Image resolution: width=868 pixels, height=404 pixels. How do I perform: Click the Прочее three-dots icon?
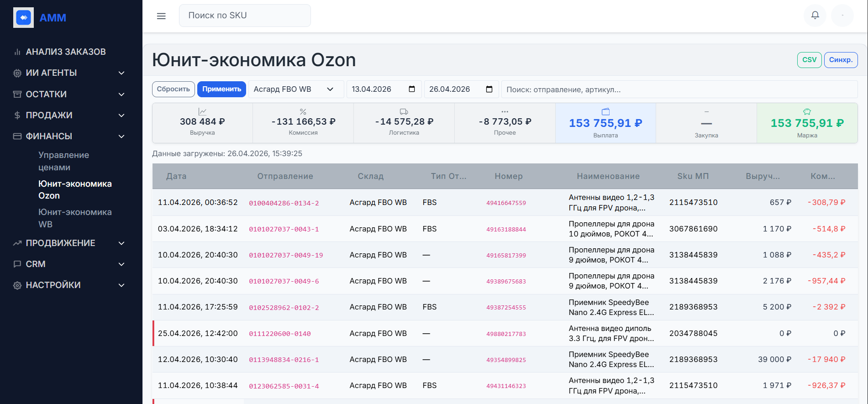pos(505,111)
